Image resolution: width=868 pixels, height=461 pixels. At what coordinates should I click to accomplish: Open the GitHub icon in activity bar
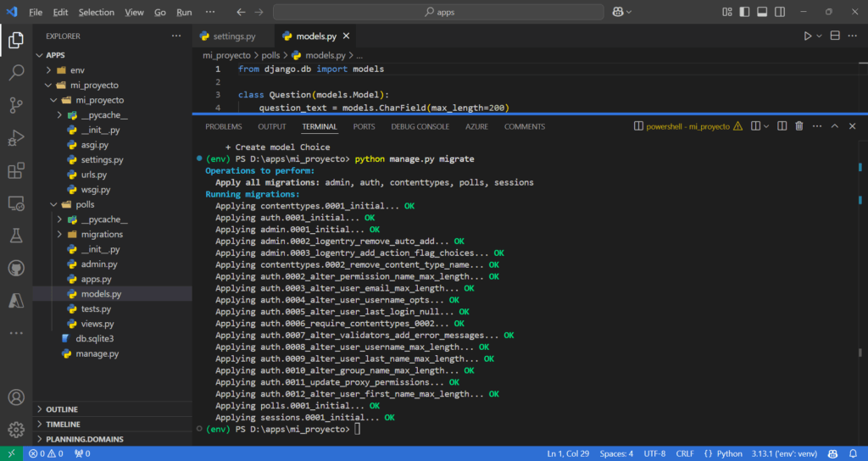click(16, 268)
